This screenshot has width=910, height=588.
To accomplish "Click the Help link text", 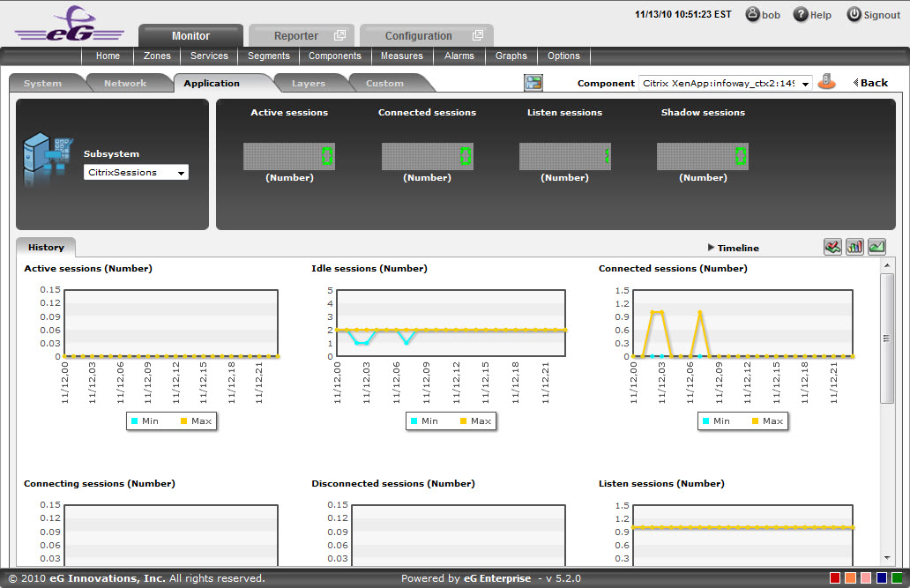I will pos(821,15).
